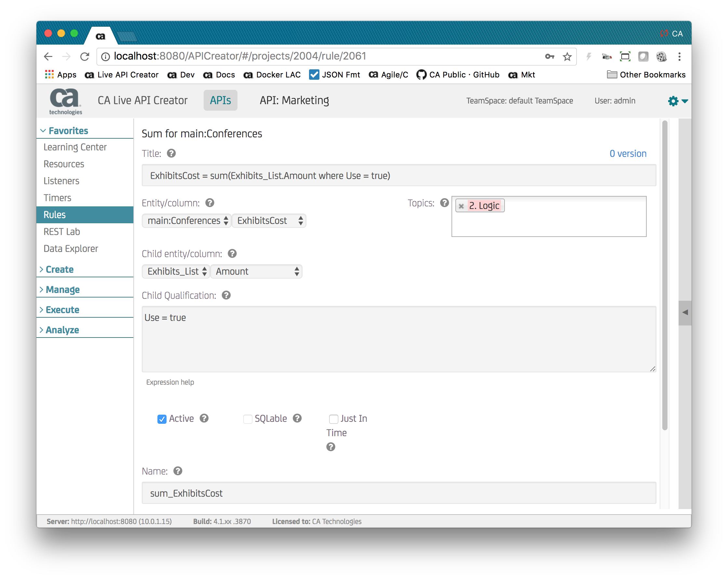Click collapse arrow on right side panel
The height and width of the screenshot is (580, 728).
(x=685, y=312)
